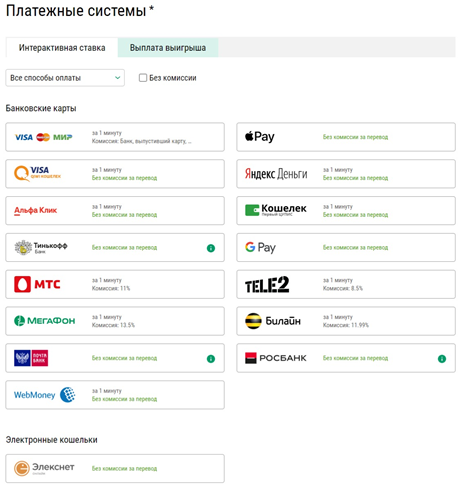Click the Банковские карты heading
This screenshot has width=465, height=490.
coord(41,108)
